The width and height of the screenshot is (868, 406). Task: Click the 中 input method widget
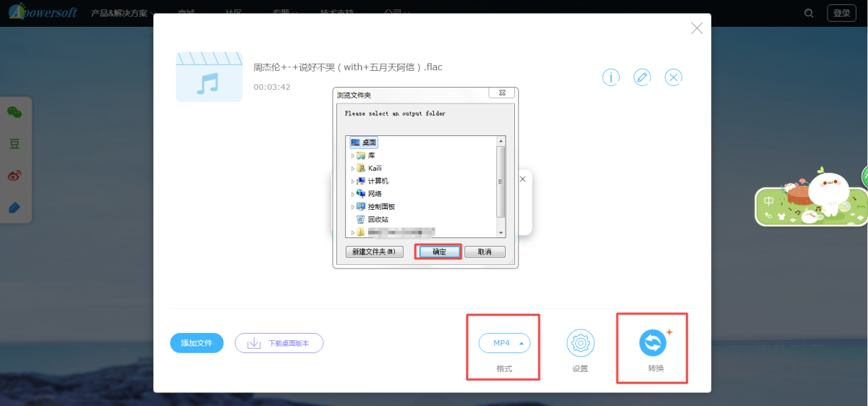click(770, 201)
